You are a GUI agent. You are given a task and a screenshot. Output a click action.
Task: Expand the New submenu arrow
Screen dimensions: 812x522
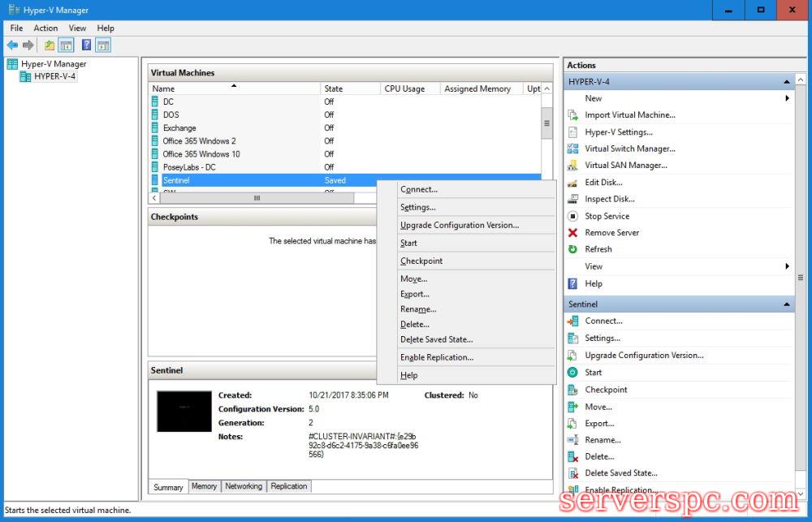pos(787,98)
